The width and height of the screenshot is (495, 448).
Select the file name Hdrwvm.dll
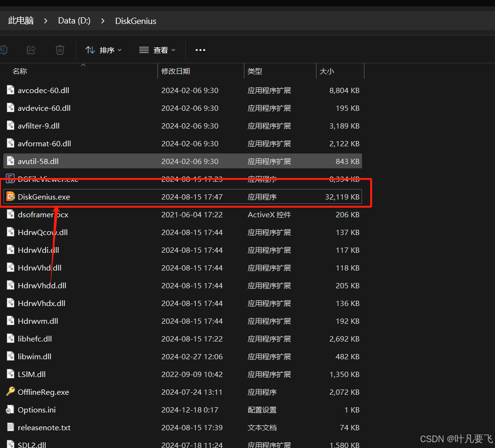coord(38,321)
